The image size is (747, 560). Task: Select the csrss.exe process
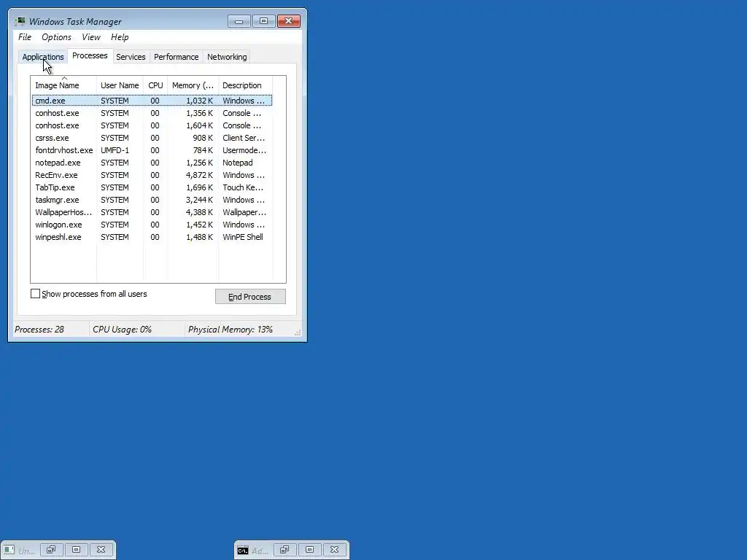point(152,138)
